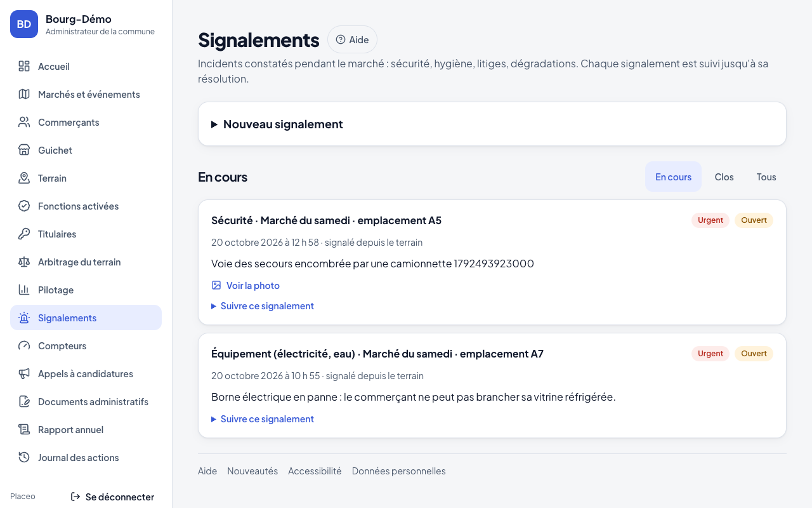Select Journal des actions menu label

pos(79,457)
